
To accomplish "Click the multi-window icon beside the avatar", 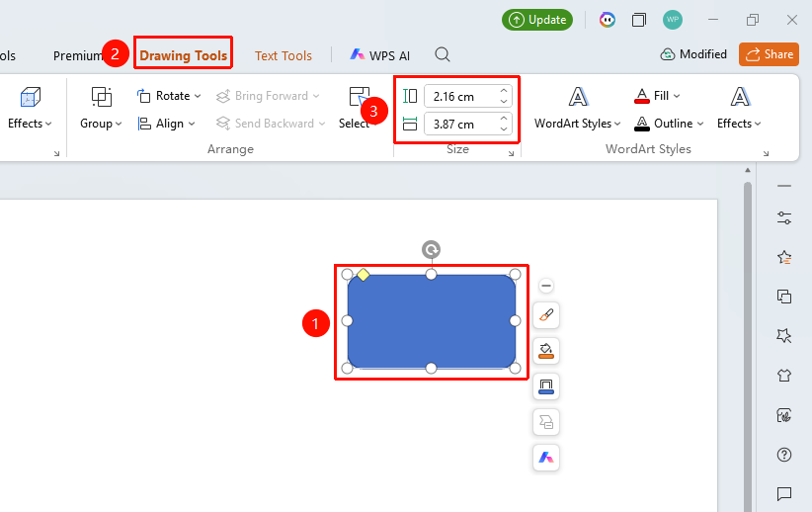I will pos(639,20).
